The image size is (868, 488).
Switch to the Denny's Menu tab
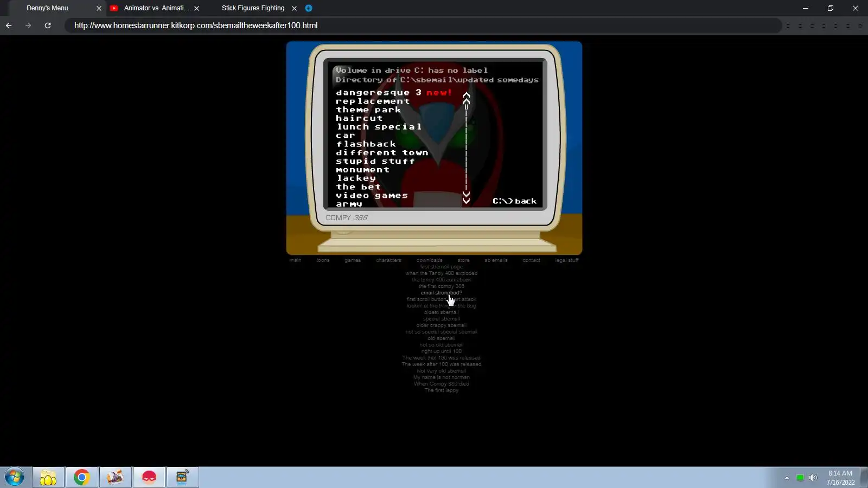point(47,8)
